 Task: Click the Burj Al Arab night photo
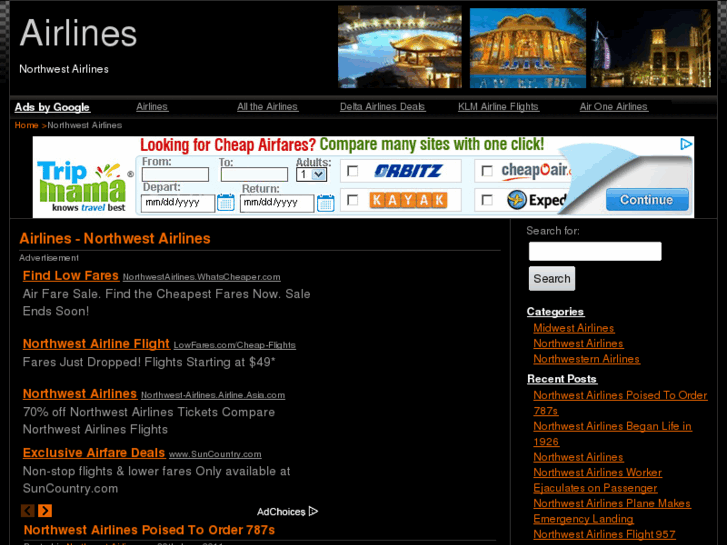[650, 48]
